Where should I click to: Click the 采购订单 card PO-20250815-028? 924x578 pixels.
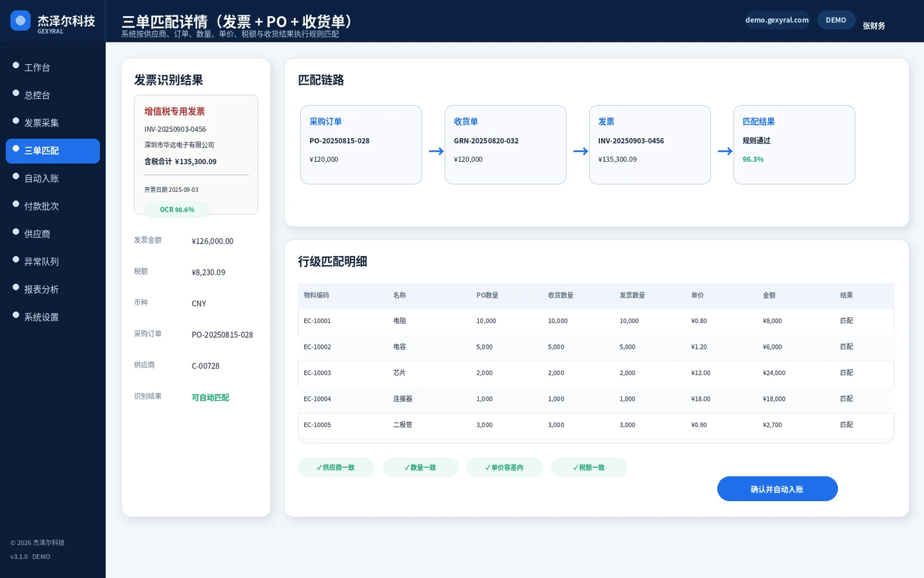[x=361, y=144]
